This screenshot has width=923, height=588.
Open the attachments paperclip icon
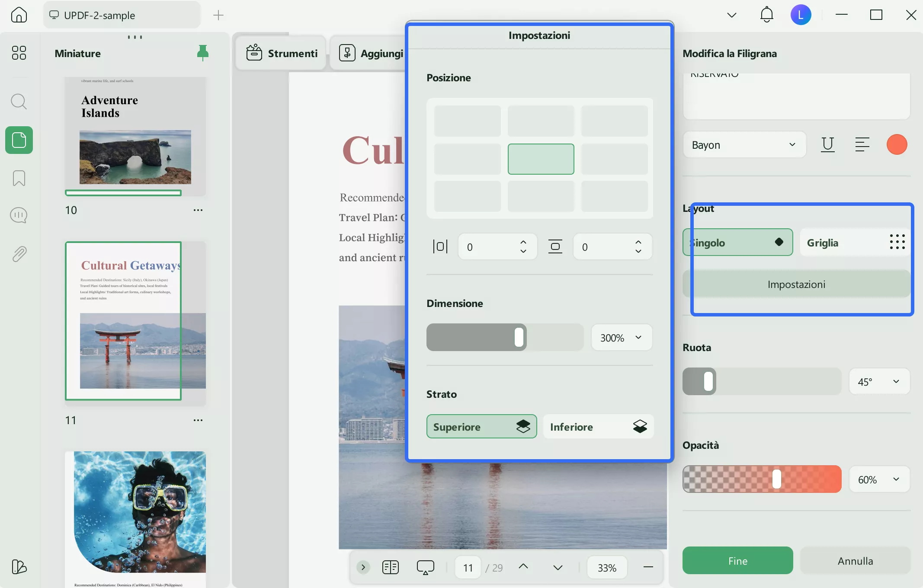click(19, 254)
